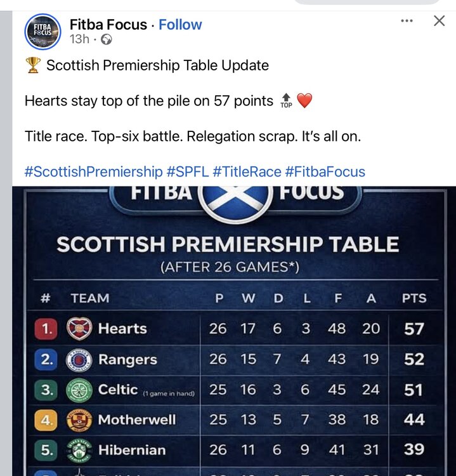Click the Fitba Focus profile picture
The width and height of the screenshot is (456, 476).
point(42,31)
